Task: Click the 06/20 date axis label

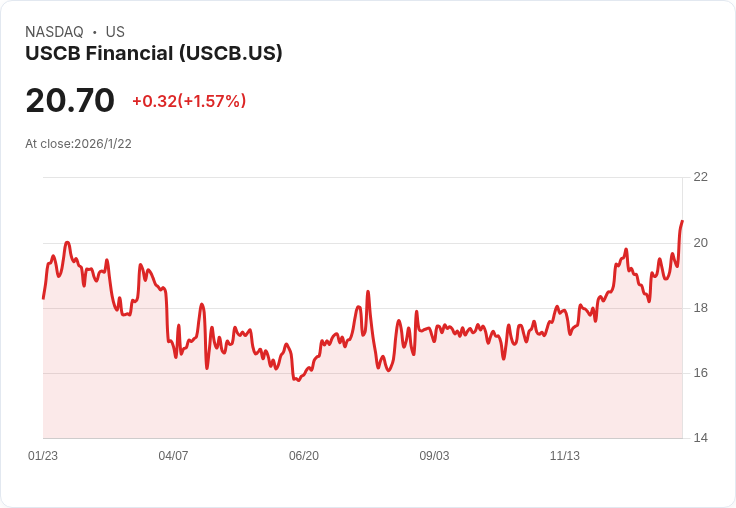Action: tap(304, 455)
